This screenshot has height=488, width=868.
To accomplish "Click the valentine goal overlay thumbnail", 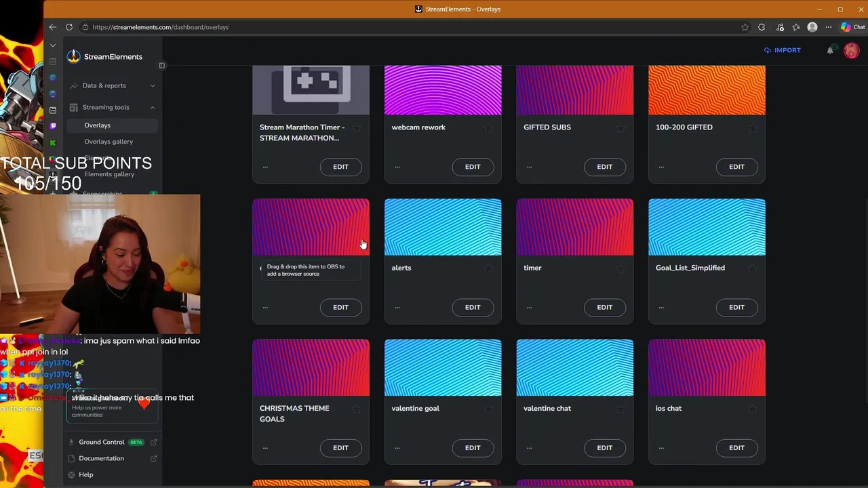I will point(443,367).
